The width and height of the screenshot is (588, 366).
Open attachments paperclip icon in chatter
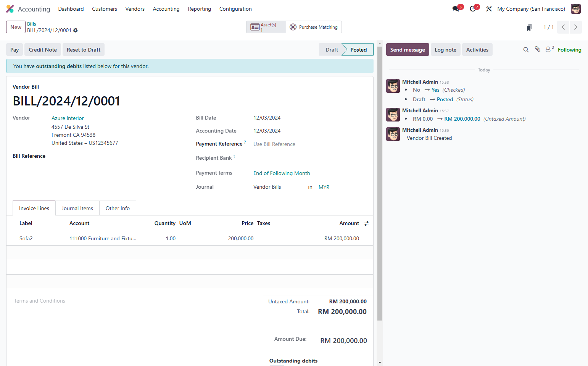(538, 49)
